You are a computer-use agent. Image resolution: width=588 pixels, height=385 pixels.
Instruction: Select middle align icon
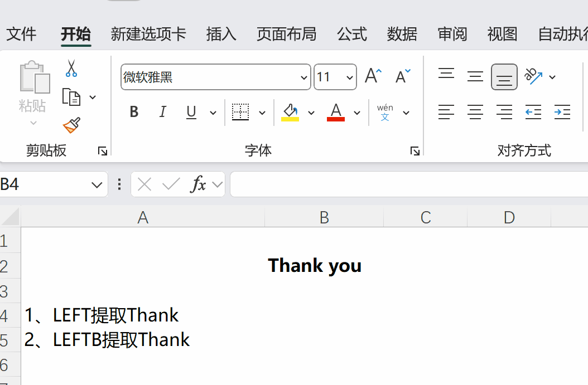pyautogui.click(x=475, y=77)
